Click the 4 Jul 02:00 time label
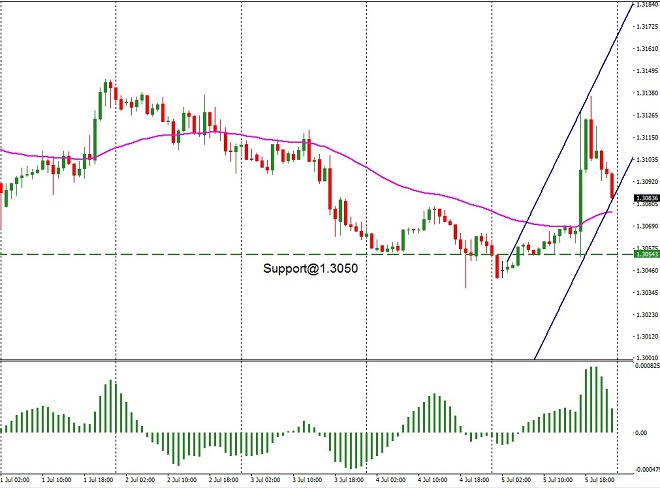 391,480
